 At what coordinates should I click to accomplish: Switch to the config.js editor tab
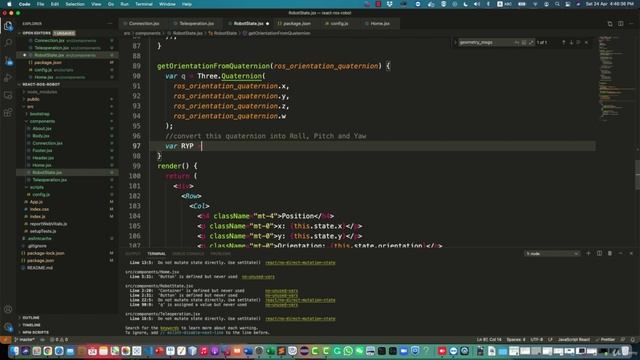(339, 24)
